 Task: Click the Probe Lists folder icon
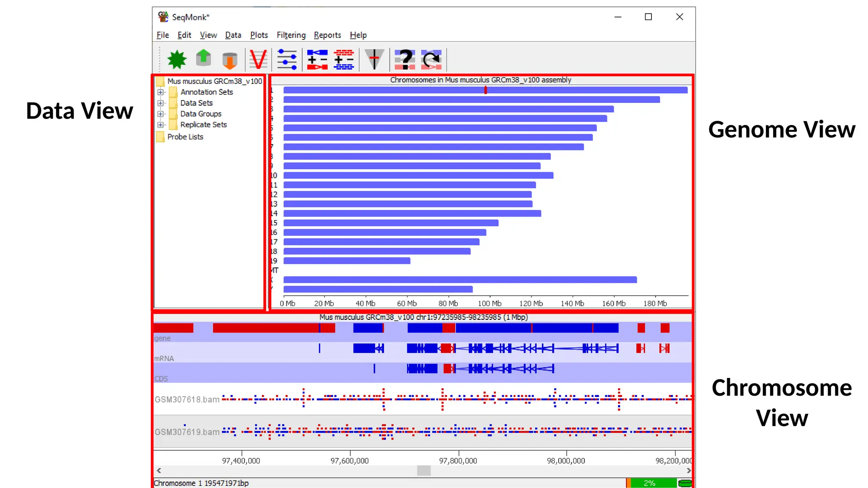pos(160,137)
